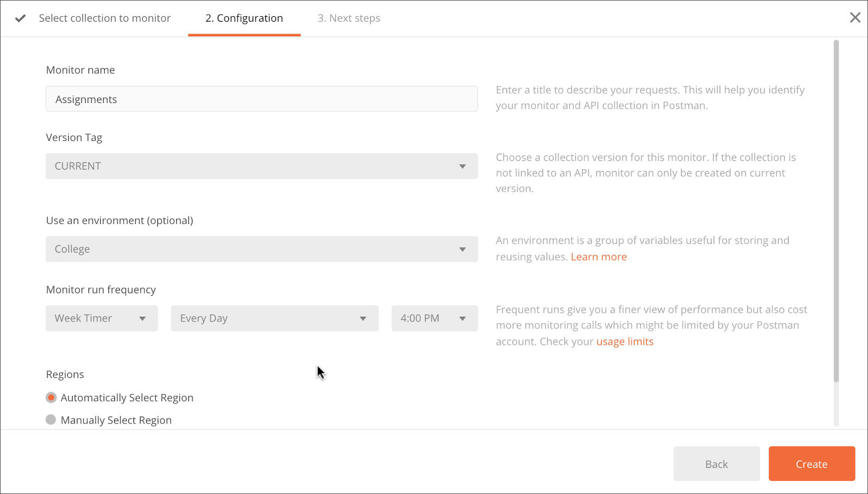Screen dimensions: 868x494
Task: Open the College environment dropdown
Action: coord(261,249)
